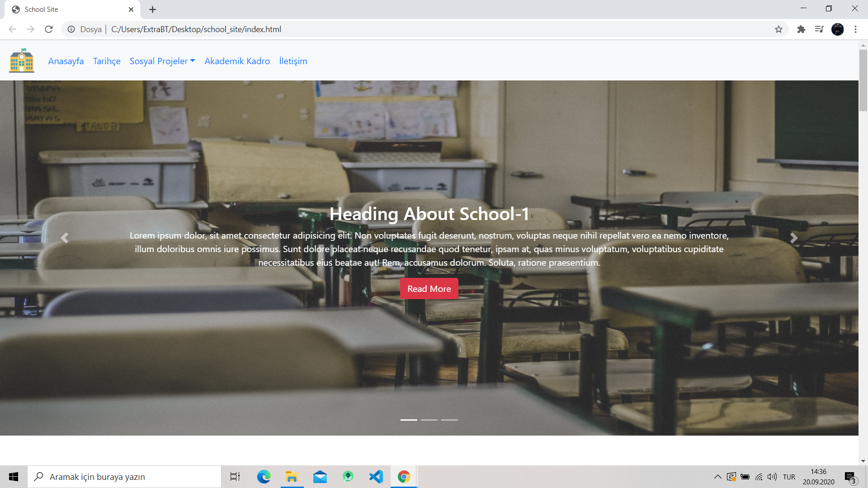Click the school building logo
868x488 pixels.
pos(21,61)
